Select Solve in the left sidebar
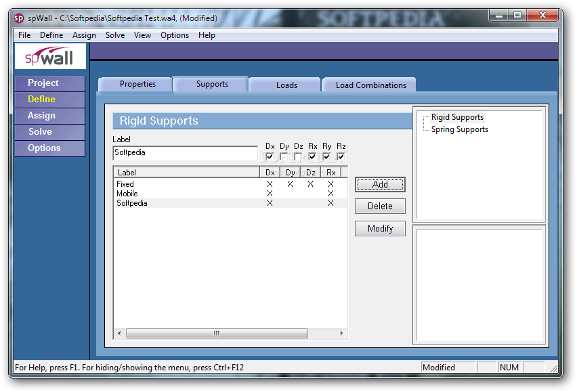Viewport: 577px width, 392px height. (x=50, y=131)
